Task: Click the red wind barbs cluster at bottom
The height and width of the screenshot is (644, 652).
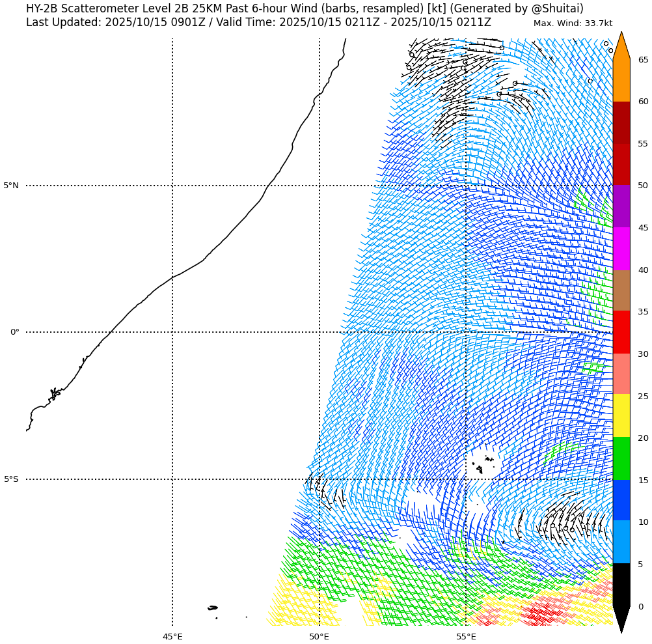Action: (541, 613)
